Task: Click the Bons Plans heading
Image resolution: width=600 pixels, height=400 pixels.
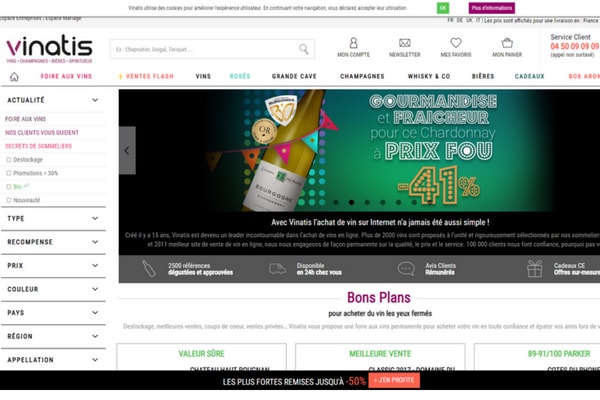Action: coord(379,297)
